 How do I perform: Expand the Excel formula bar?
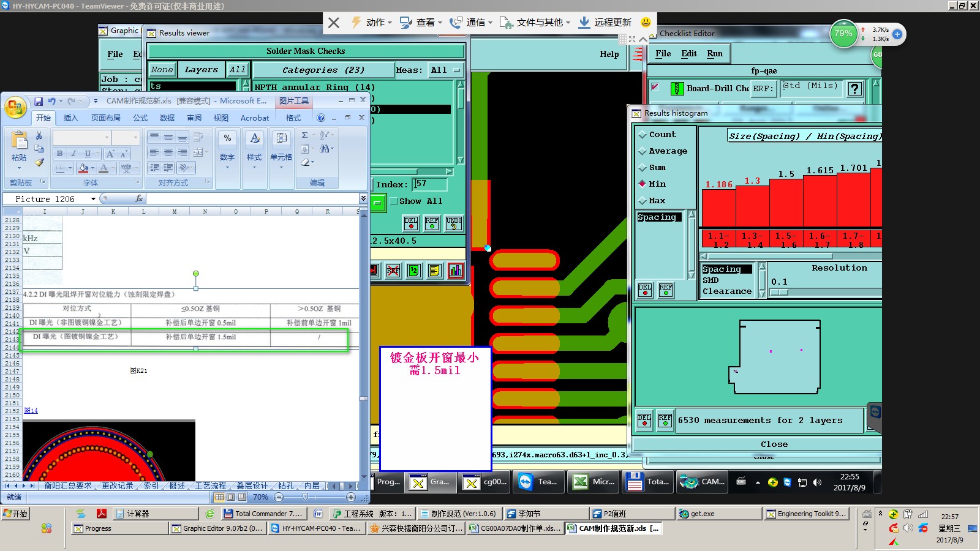[363, 198]
